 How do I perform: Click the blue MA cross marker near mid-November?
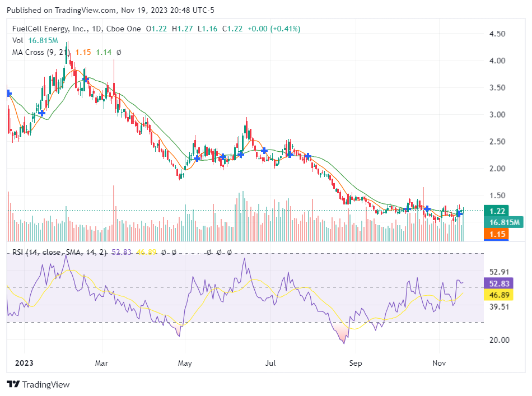[459, 213]
